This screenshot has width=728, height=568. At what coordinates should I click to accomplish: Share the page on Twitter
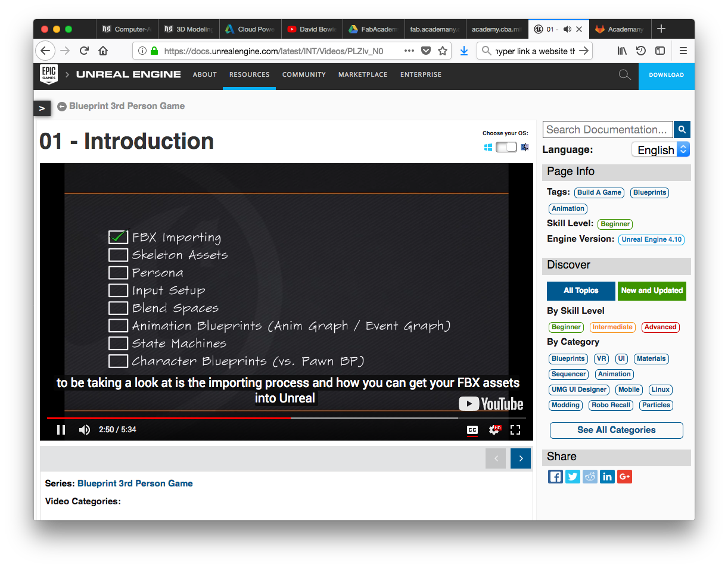click(573, 476)
